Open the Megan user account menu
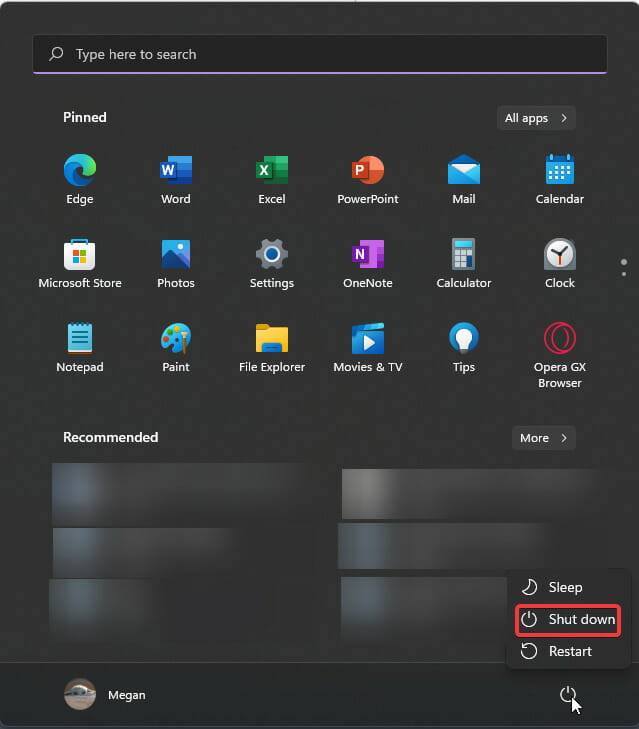 coord(105,695)
